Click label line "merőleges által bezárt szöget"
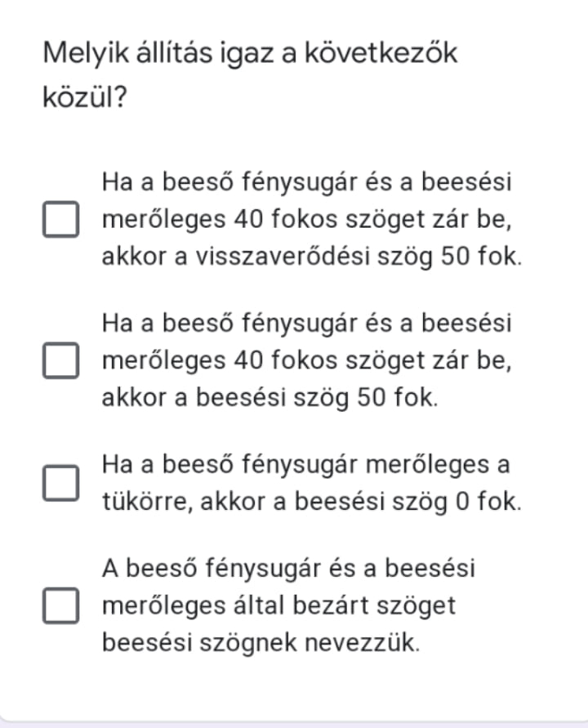588x728 pixels. coord(278,605)
